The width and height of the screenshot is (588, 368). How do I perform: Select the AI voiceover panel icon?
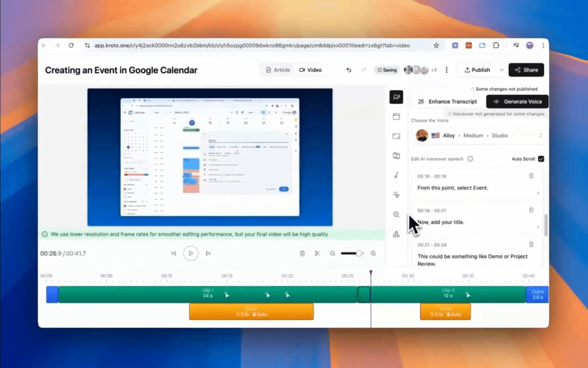point(396,97)
